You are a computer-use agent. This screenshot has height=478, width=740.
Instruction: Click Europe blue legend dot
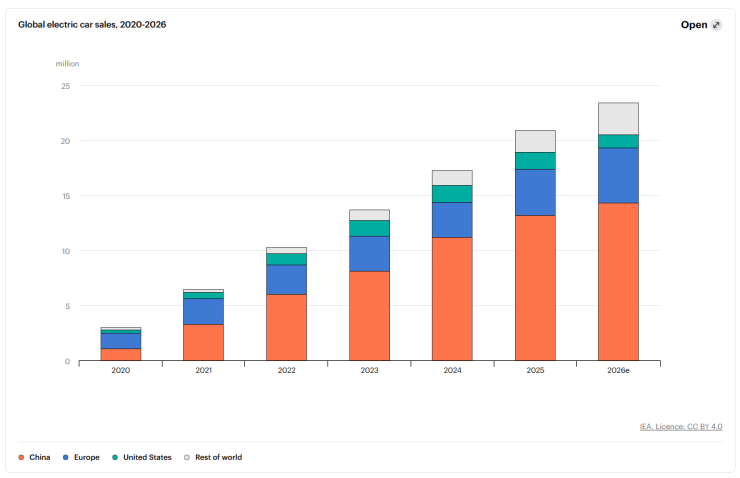coord(66,457)
